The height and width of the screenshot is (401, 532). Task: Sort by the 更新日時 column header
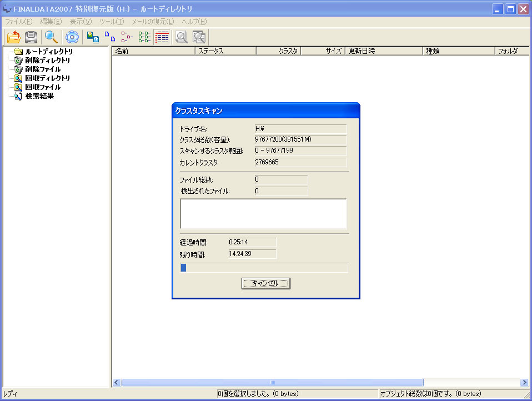pos(384,51)
